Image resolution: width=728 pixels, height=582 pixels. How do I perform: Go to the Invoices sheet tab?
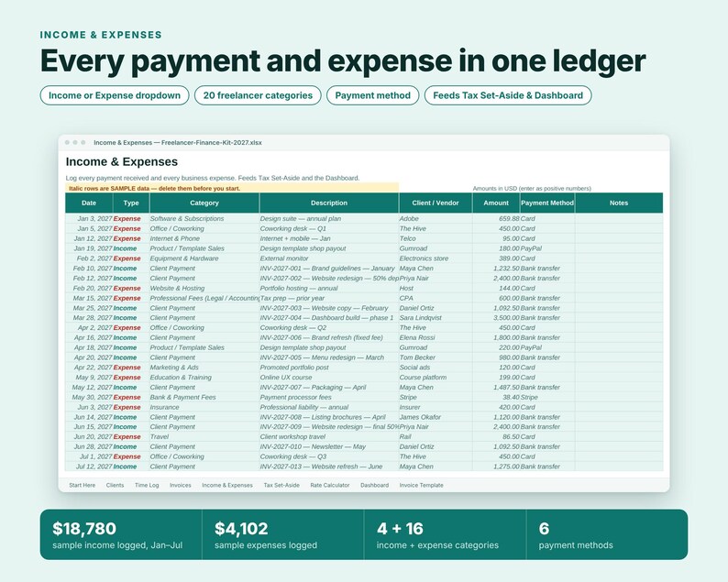click(180, 485)
